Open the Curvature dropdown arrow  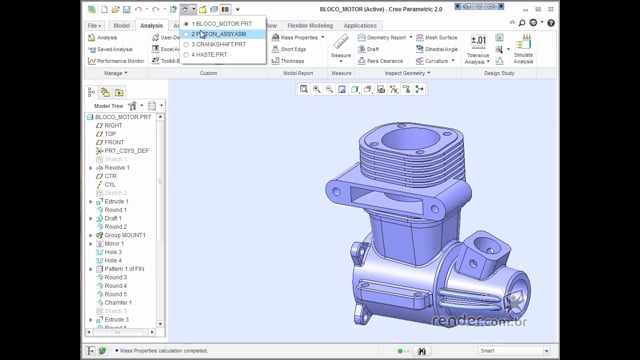click(453, 61)
